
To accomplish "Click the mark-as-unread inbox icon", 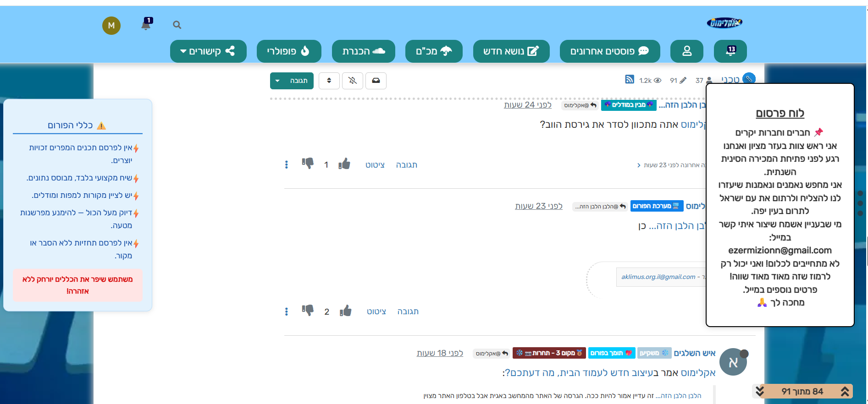I will (376, 81).
